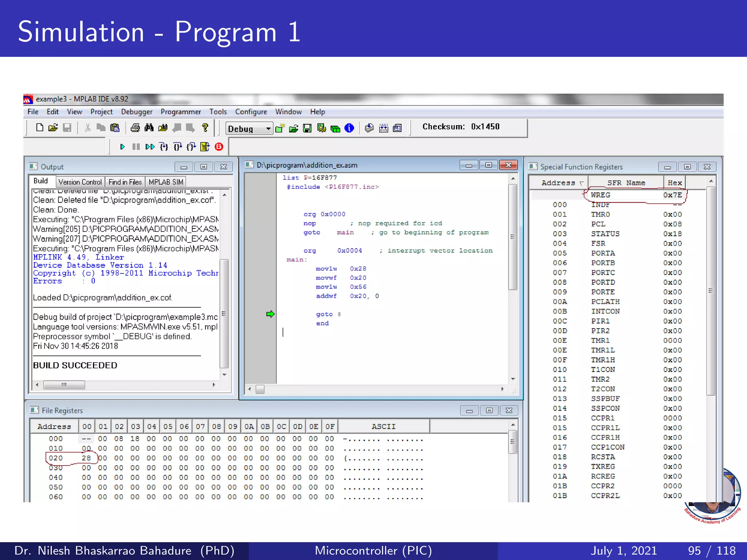Switch to the MPLAB SIM tab

click(166, 182)
